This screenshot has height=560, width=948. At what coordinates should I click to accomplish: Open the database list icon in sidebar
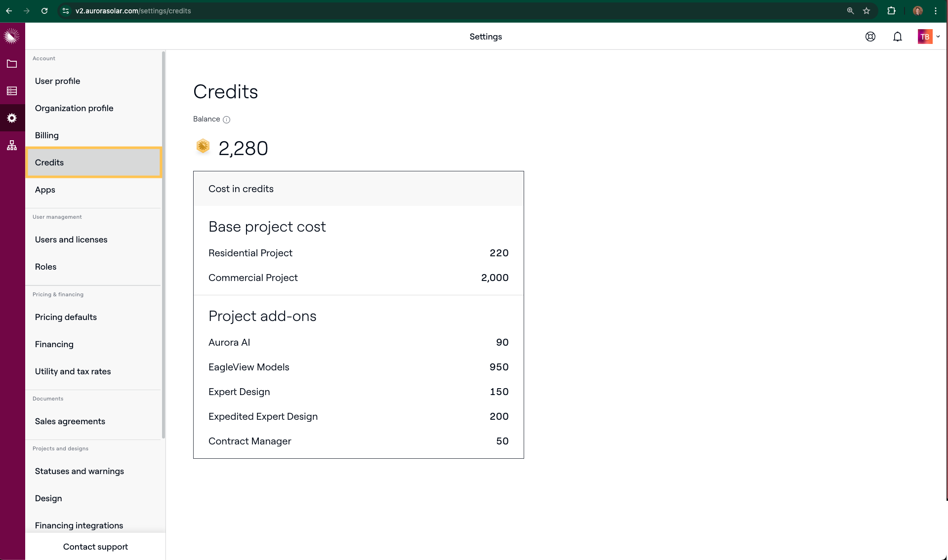pyautogui.click(x=12, y=91)
